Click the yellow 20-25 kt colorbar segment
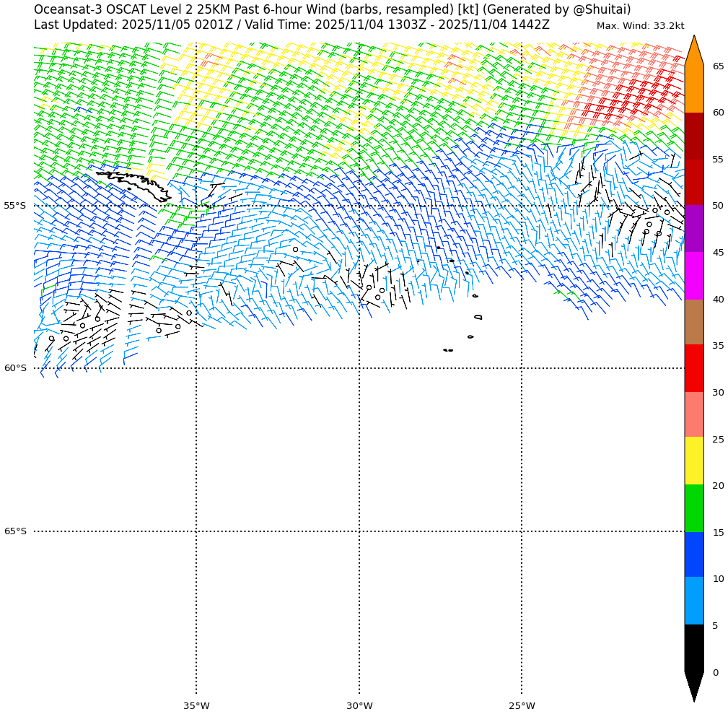Screen dimensions: 728x714 pos(693,461)
